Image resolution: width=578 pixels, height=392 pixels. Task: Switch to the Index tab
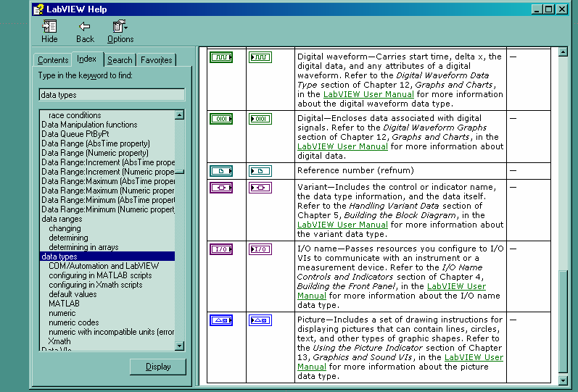click(86, 59)
